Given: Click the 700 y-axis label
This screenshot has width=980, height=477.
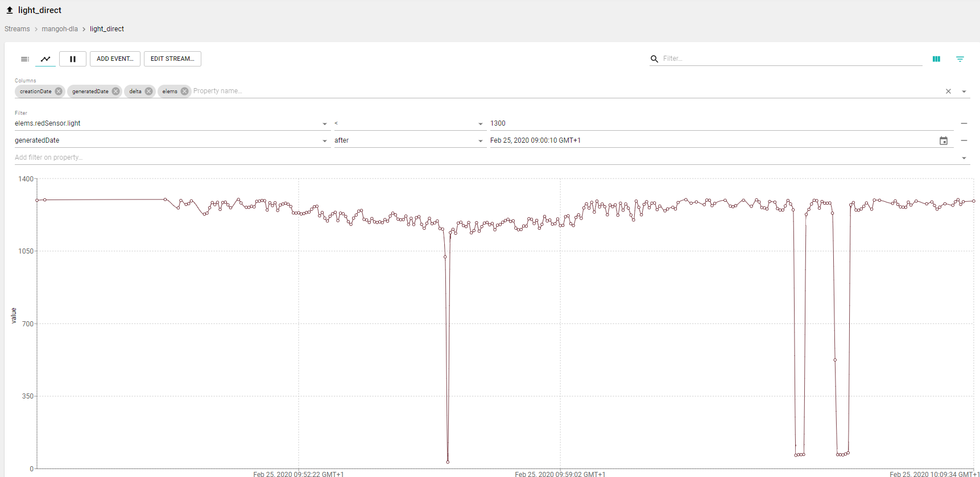Looking at the screenshot, I should 28,324.
